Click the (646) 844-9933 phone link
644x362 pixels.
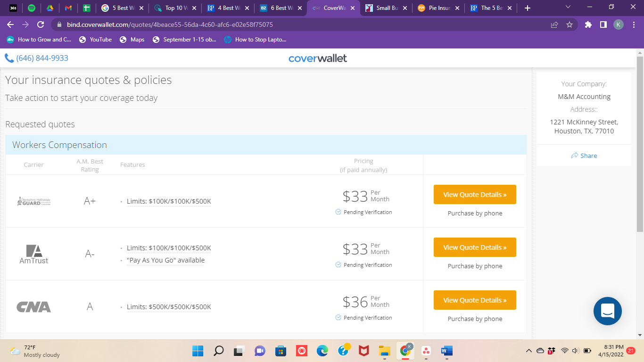(x=36, y=58)
